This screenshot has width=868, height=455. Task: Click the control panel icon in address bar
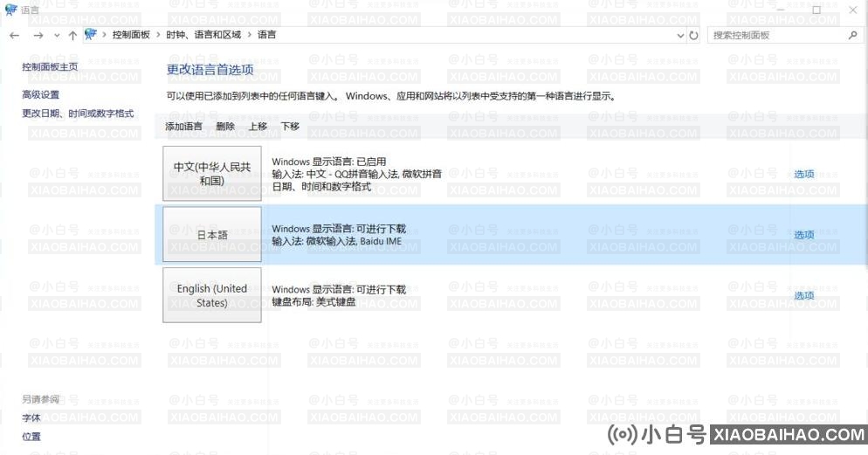click(91, 34)
